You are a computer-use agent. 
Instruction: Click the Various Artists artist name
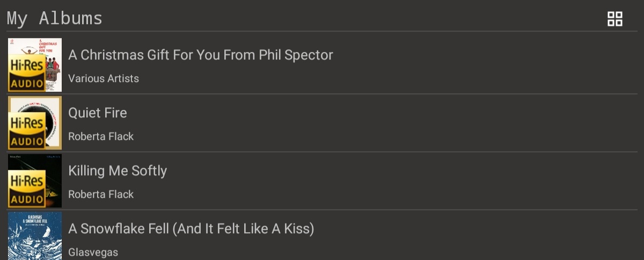coord(104,78)
